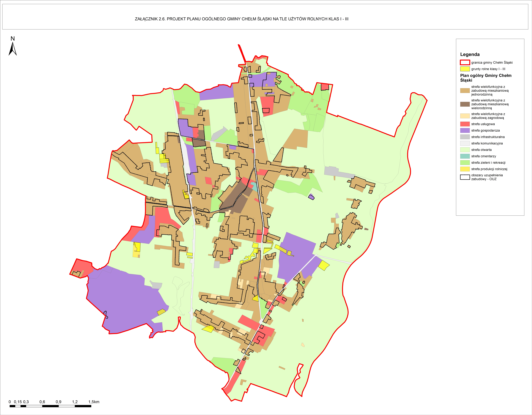
Task: Click the 'strefa infrastrukturalna' legend label
Action: (x=488, y=137)
